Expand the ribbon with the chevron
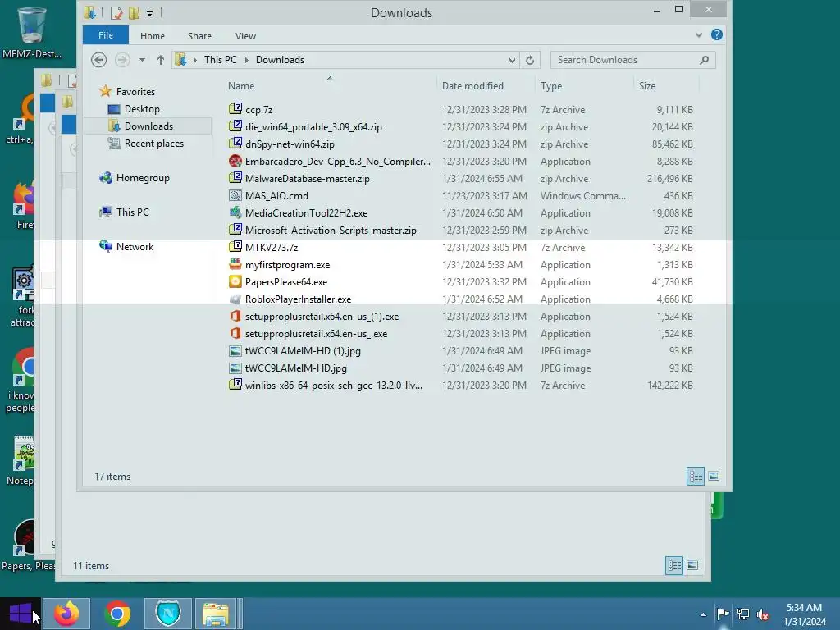Screen dimensions: 840x630 coord(699,34)
